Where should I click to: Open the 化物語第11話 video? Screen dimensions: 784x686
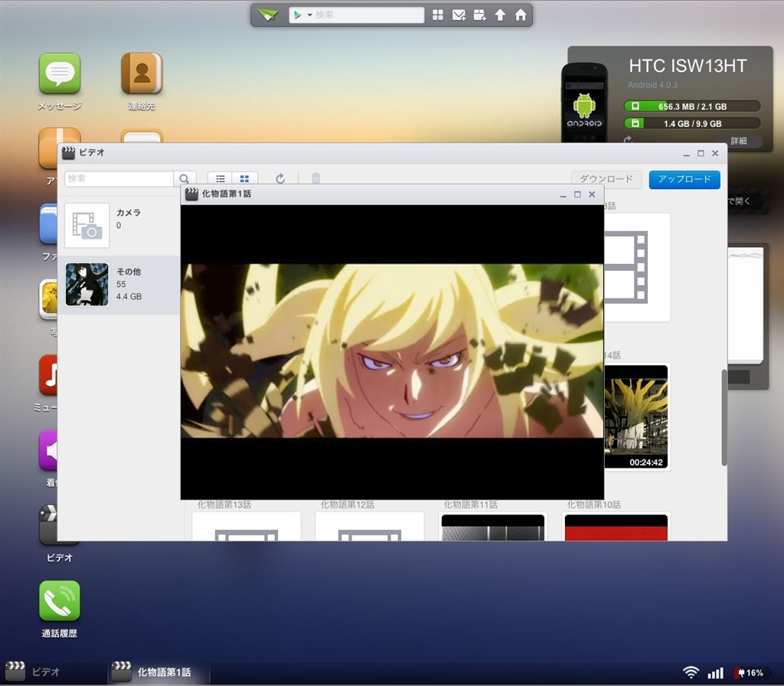point(493,526)
